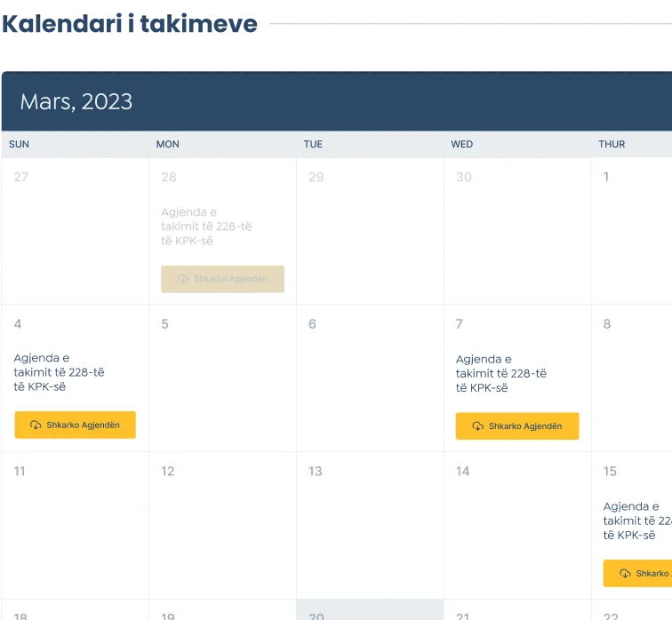Open the faded agenda text on day 28
This screenshot has height=620, width=672.
click(x=206, y=227)
